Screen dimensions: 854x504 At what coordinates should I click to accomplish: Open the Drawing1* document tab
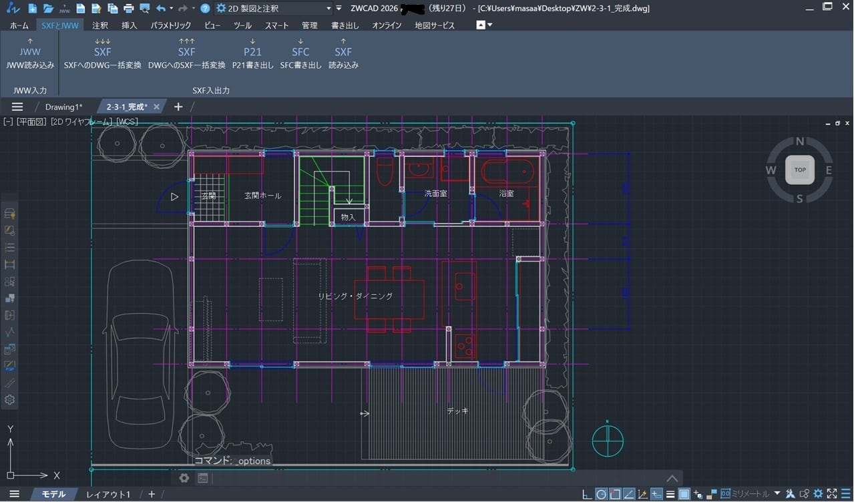63,107
